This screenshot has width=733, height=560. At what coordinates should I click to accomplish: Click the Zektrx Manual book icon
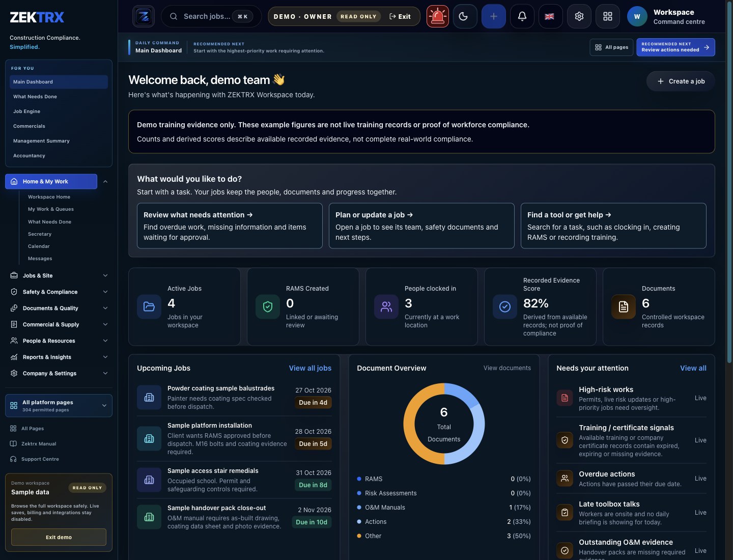(13, 443)
